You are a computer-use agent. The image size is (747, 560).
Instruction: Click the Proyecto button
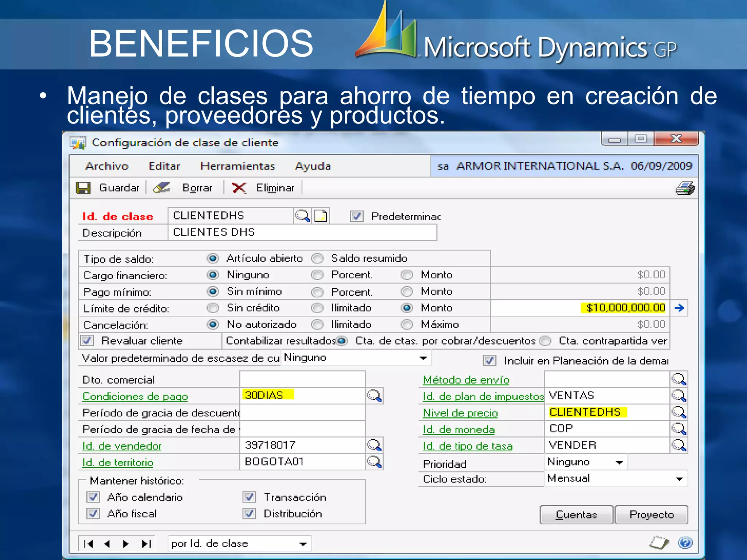(x=651, y=515)
